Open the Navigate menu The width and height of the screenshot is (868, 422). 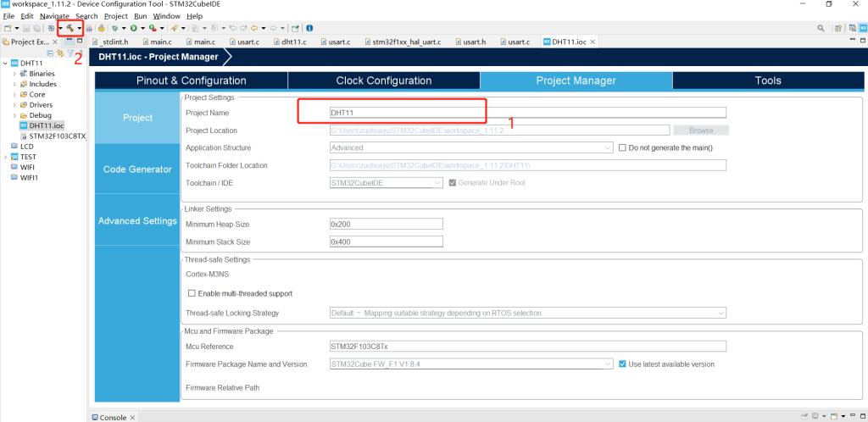click(54, 16)
